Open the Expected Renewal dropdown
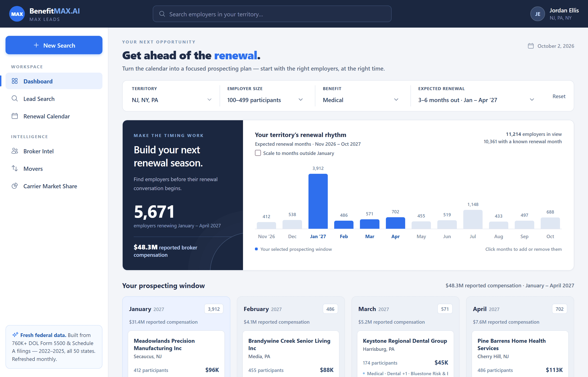Image resolution: width=588 pixels, height=377 pixels. 476,100
